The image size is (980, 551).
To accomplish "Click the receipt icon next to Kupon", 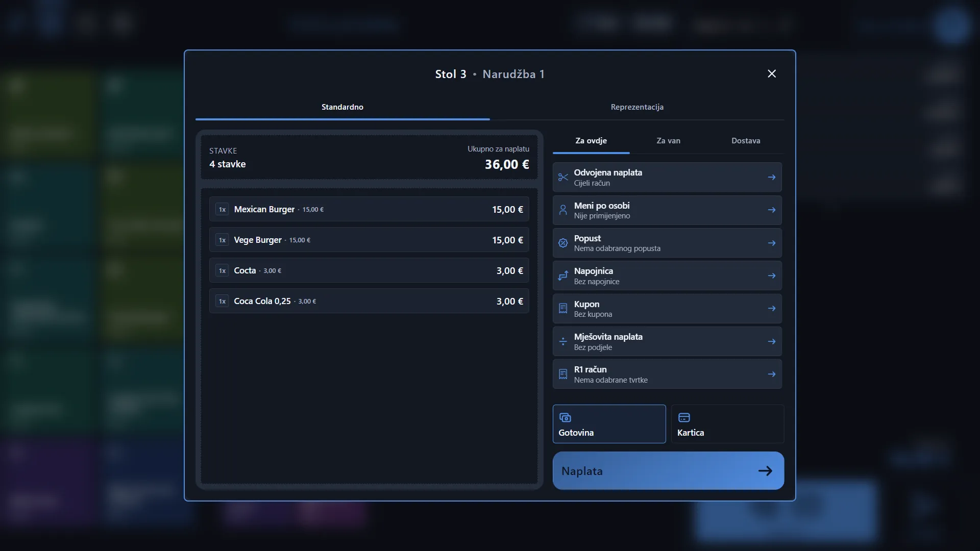I will [x=563, y=309].
